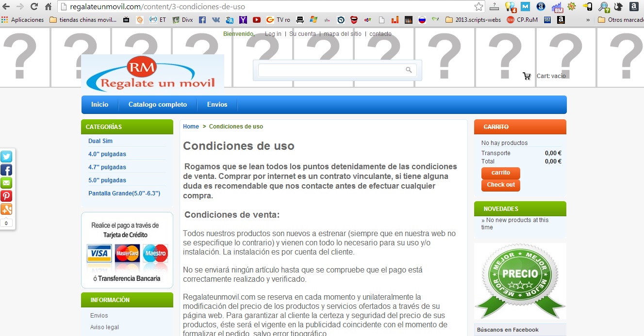Viewport: 644px width, 336px height.
Task: Open the Envios menu tab
Action: (x=217, y=104)
